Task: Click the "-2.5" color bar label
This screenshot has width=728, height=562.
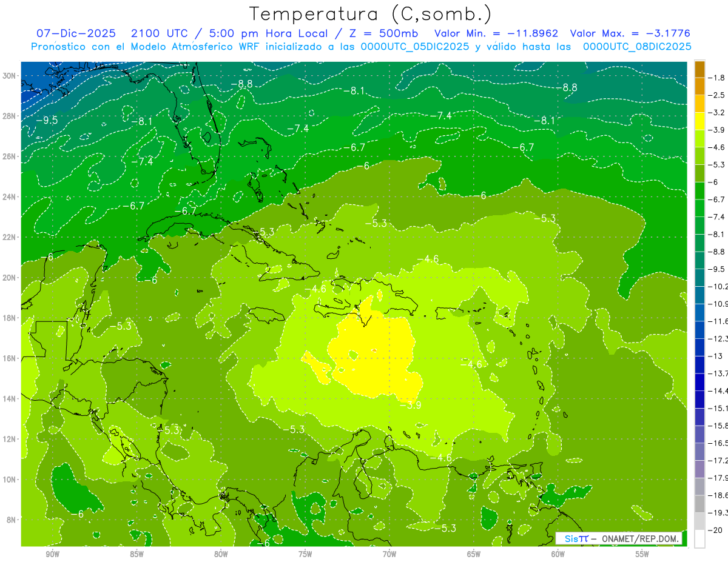Action: point(717,95)
